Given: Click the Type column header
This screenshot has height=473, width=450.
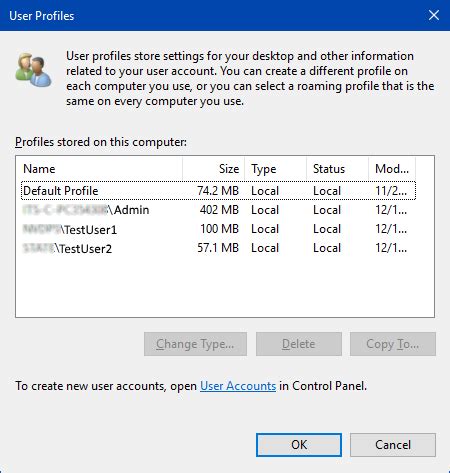Looking at the screenshot, I should [276, 169].
